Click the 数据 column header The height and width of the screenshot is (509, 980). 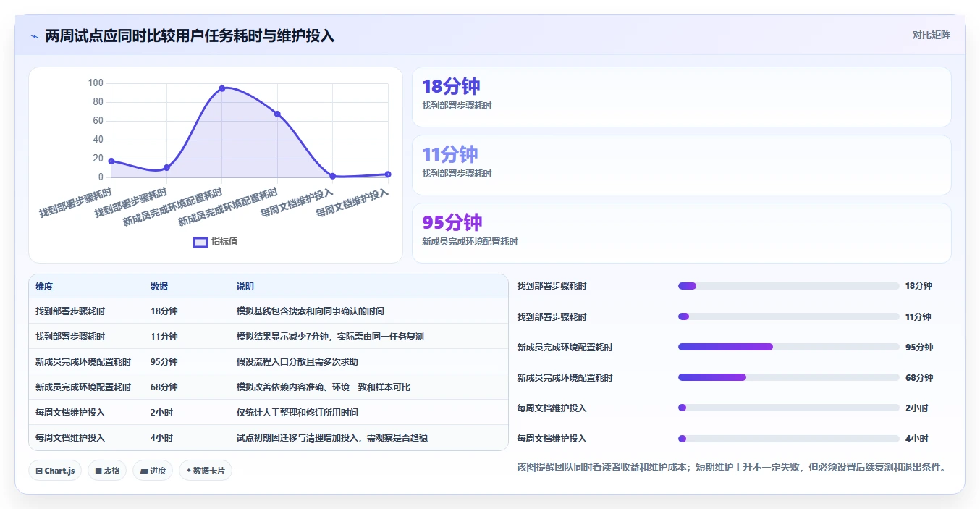pyautogui.click(x=159, y=287)
